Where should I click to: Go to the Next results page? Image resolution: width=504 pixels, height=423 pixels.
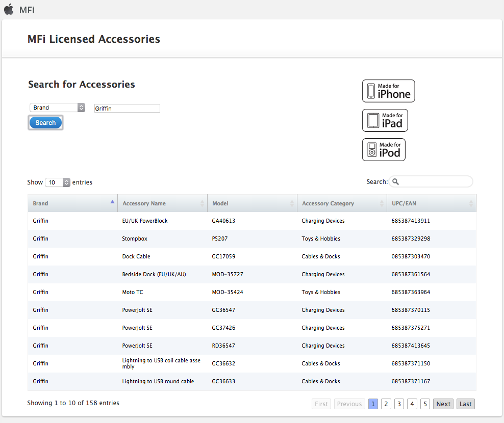pos(443,404)
